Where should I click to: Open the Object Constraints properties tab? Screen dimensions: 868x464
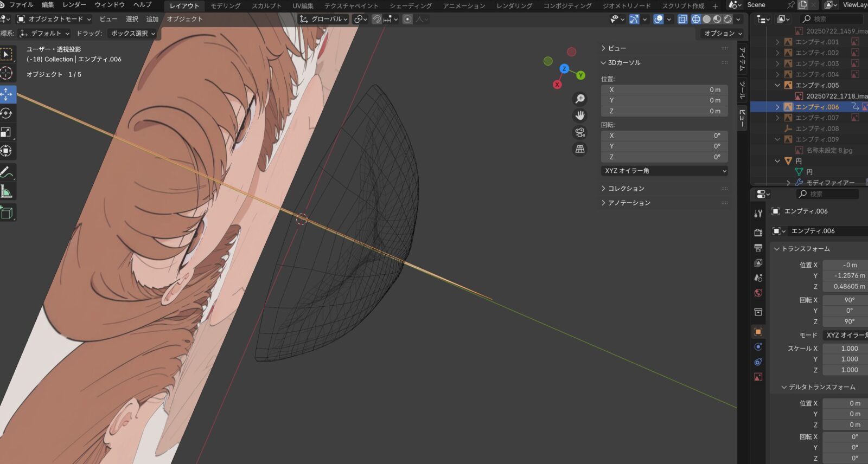click(x=758, y=362)
